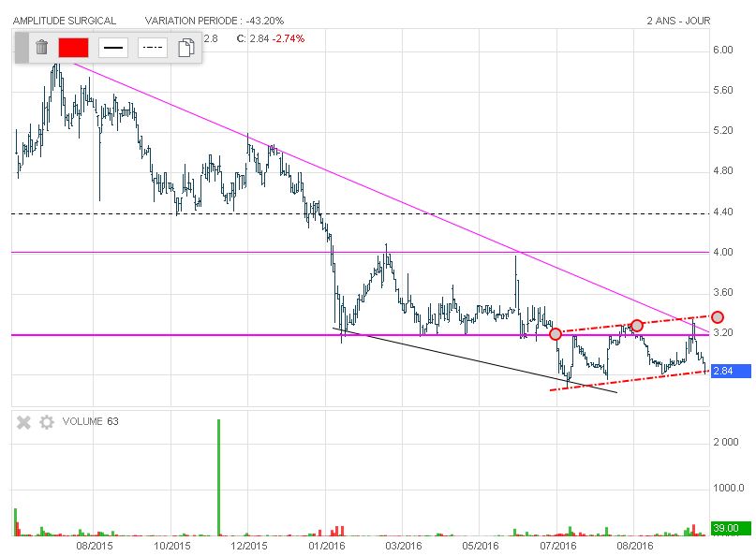Choose the solid line style
Viewport: 756px width, 556px height.
tap(113, 48)
